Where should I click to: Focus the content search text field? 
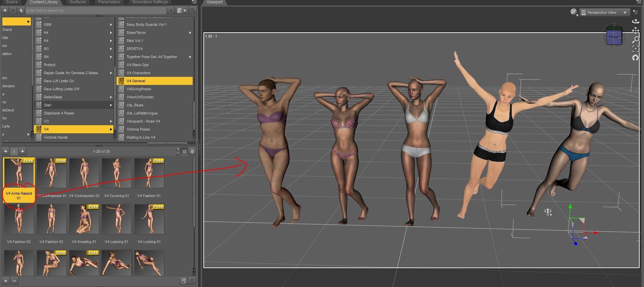pos(97,10)
